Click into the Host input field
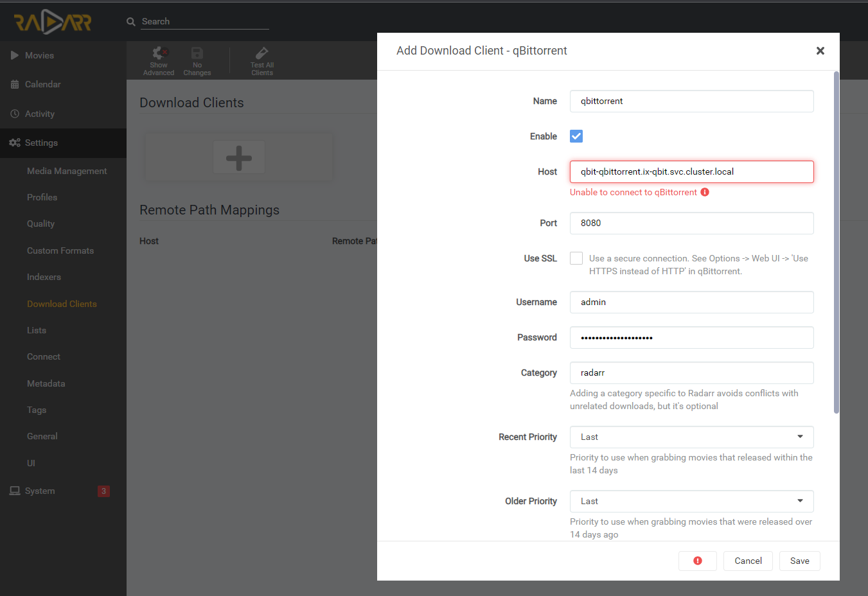Viewport: 868px width, 596px height. click(691, 171)
